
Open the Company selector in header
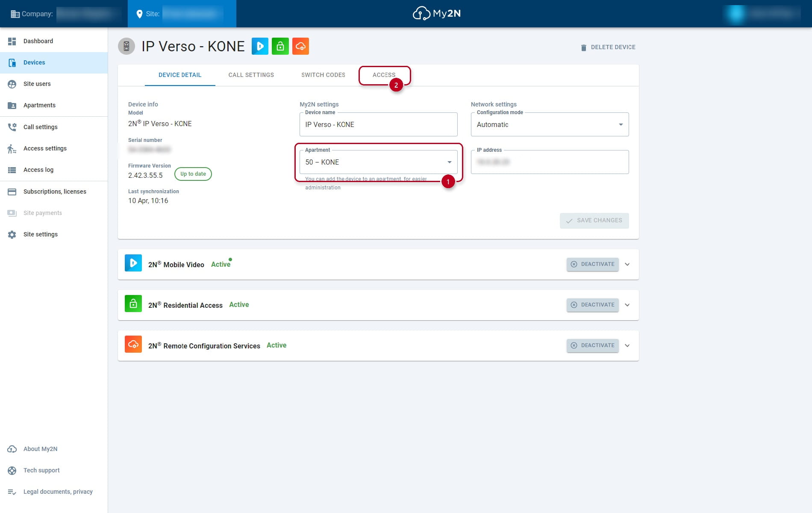click(x=64, y=14)
